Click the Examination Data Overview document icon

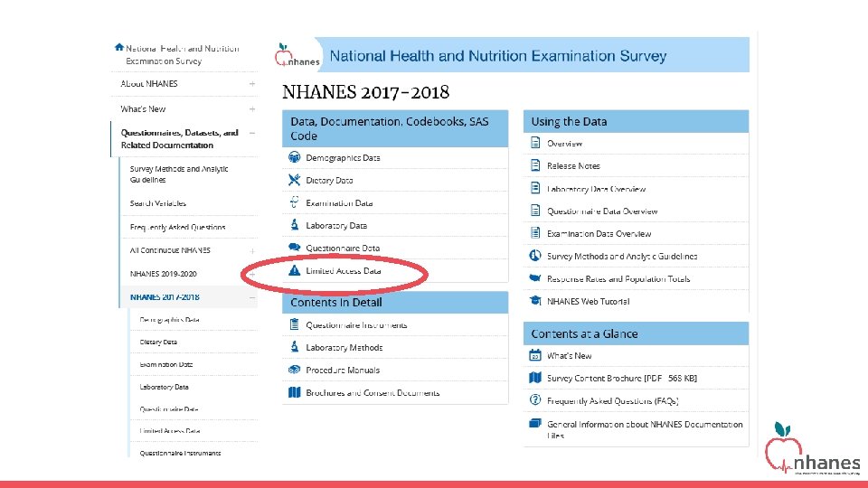(535, 233)
